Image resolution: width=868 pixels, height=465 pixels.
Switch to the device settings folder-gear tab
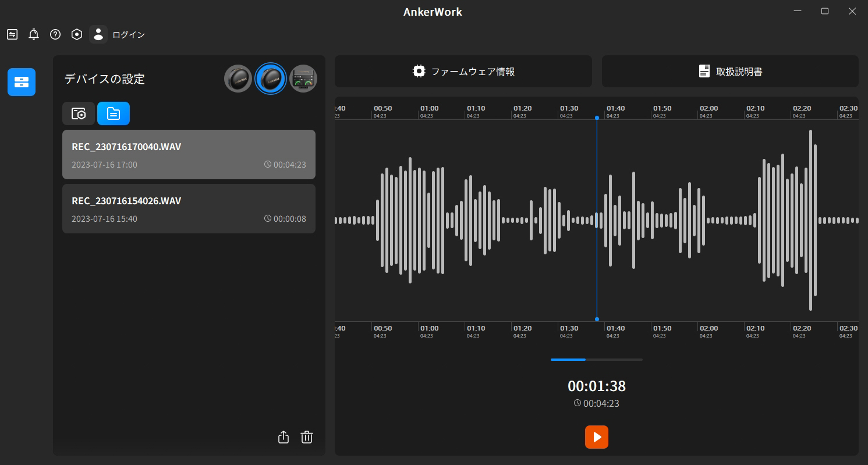point(79,113)
